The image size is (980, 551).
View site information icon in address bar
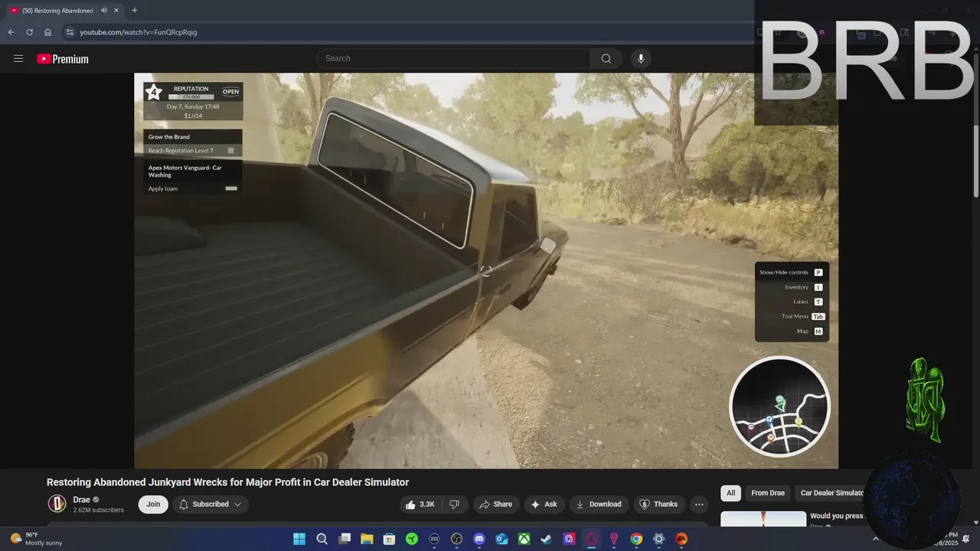click(x=69, y=32)
